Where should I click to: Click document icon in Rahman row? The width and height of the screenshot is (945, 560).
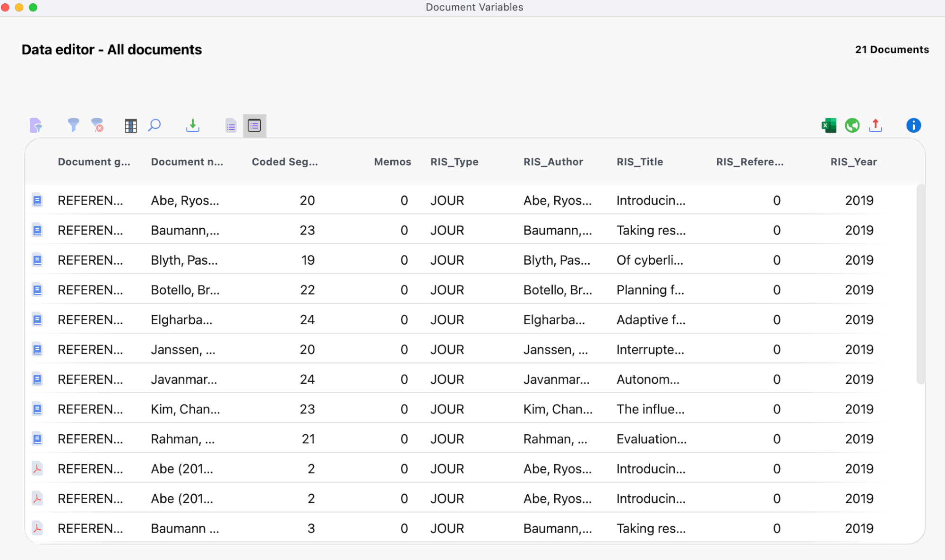(x=37, y=439)
